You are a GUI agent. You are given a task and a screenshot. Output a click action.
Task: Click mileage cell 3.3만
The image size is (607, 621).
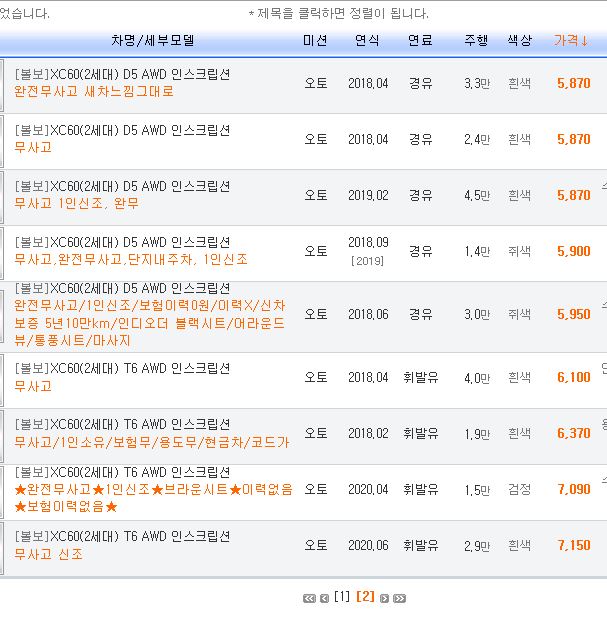coord(477,84)
